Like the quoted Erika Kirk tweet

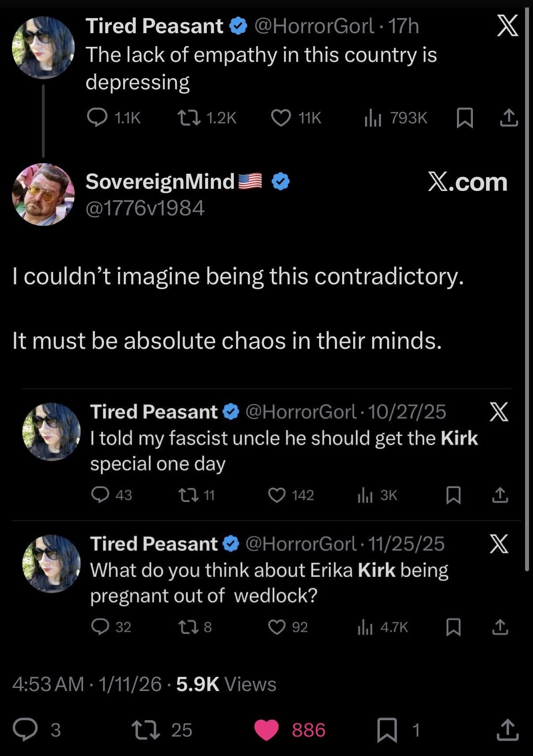[277, 627]
